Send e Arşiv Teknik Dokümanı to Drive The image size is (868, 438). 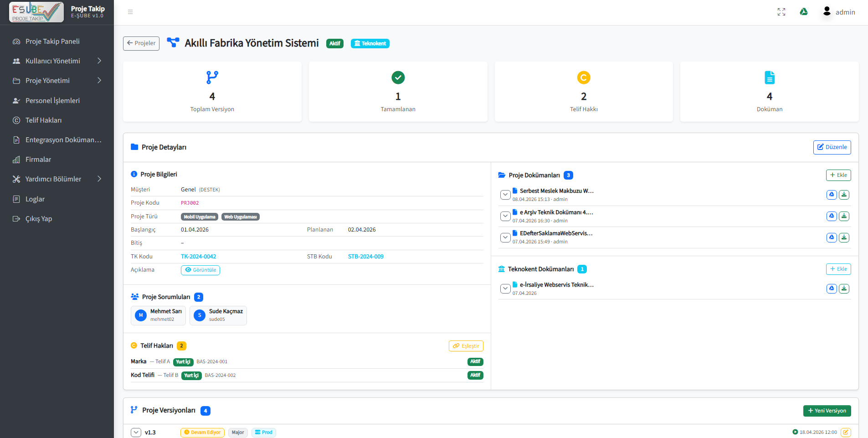pyautogui.click(x=832, y=216)
